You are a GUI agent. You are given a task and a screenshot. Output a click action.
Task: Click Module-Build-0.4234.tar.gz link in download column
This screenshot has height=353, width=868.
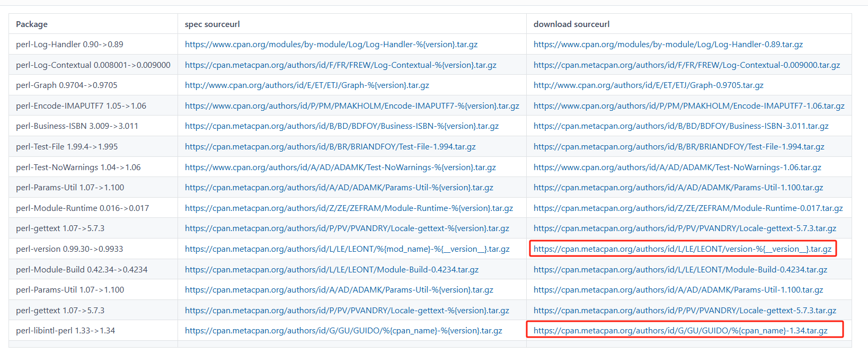[x=680, y=270]
